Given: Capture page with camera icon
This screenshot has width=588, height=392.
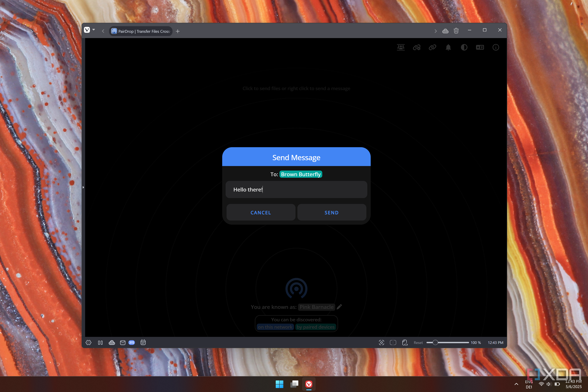Looking at the screenshot, I should tap(381, 342).
